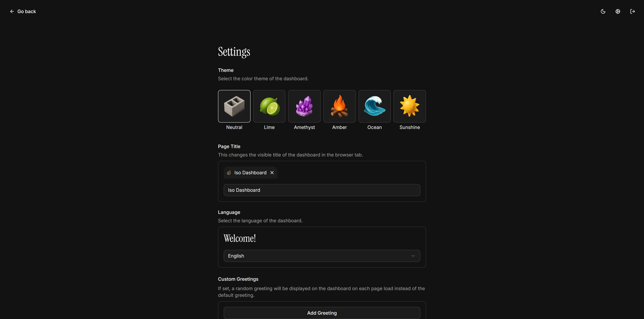Click the Amethyst theme label
Viewport: 644px width, 319px height.
(304, 127)
